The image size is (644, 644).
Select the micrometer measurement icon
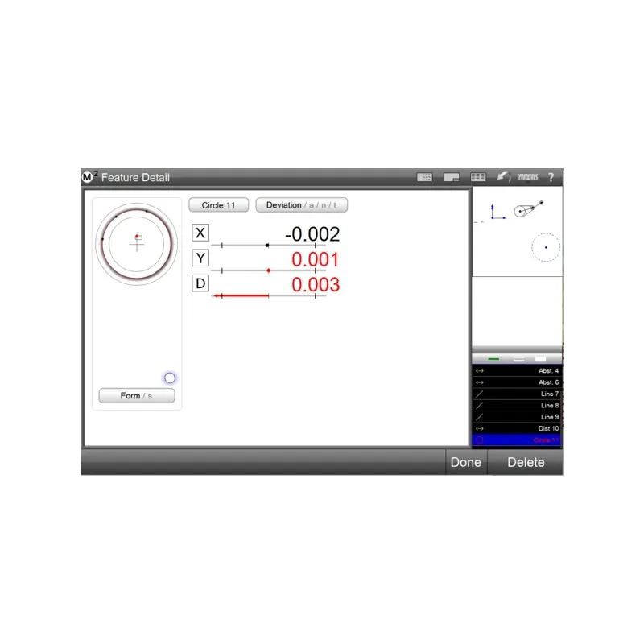pos(529,177)
